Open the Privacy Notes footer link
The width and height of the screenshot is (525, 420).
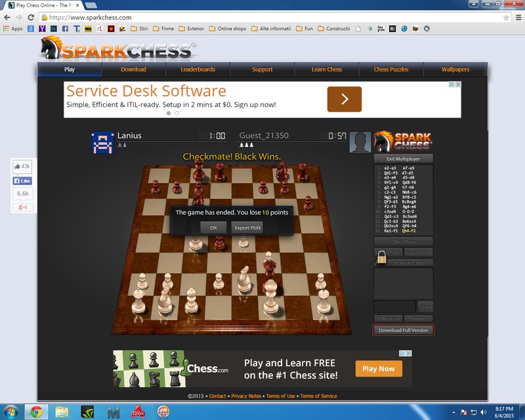pyautogui.click(x=246, y=396)
